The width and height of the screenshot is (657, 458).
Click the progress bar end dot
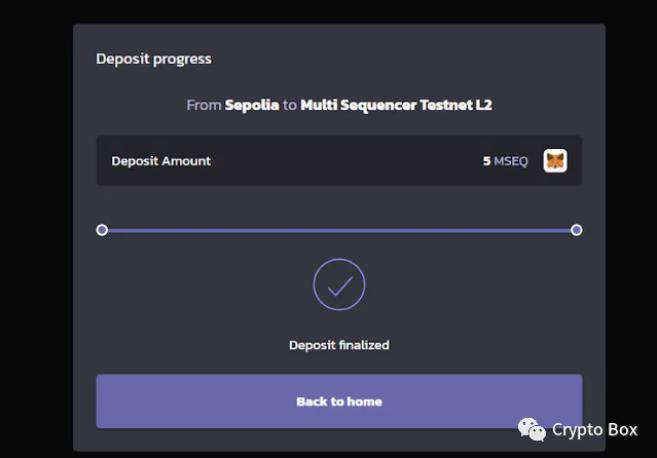click(x=576, y=230)
